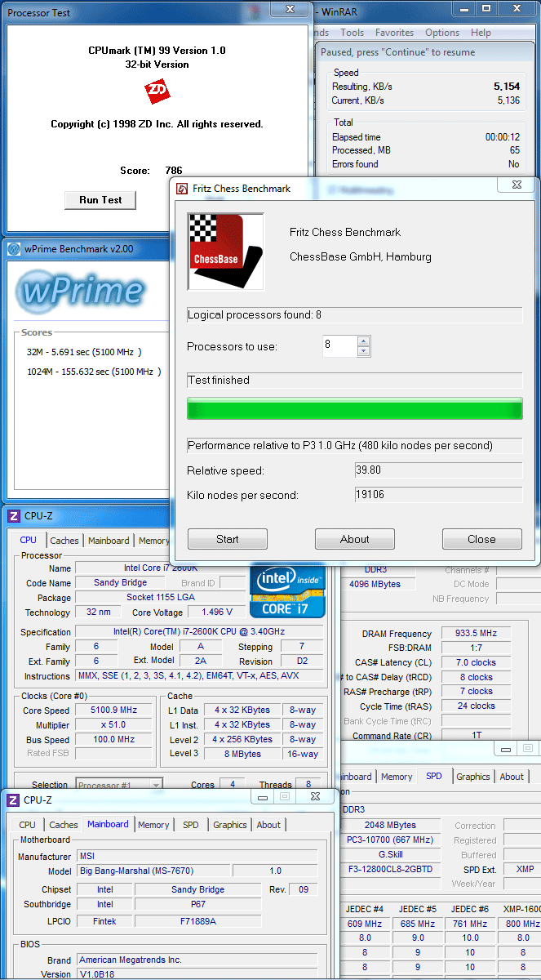Open WinRAR Tools menu
Image resolution: width=541 pixels, height=980 pixels.
[x=353, y=33]
